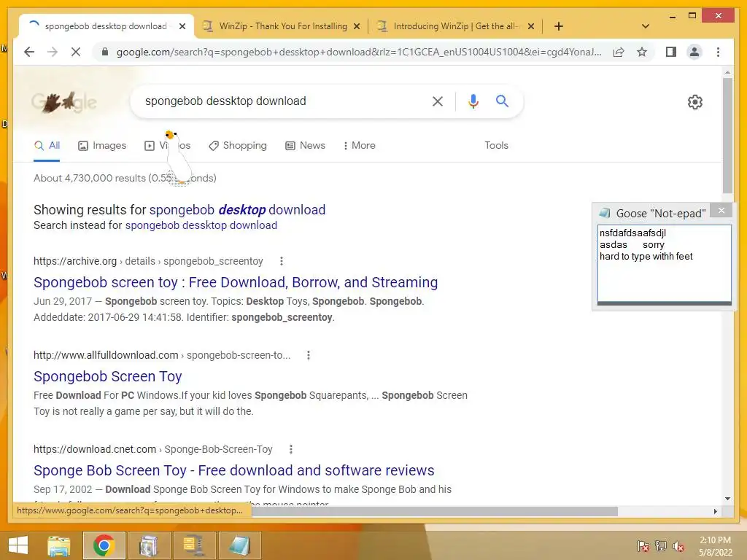This screenshot has width=747, height=560.
Task: Click the scroll up arrow
Action: point(727,72)
